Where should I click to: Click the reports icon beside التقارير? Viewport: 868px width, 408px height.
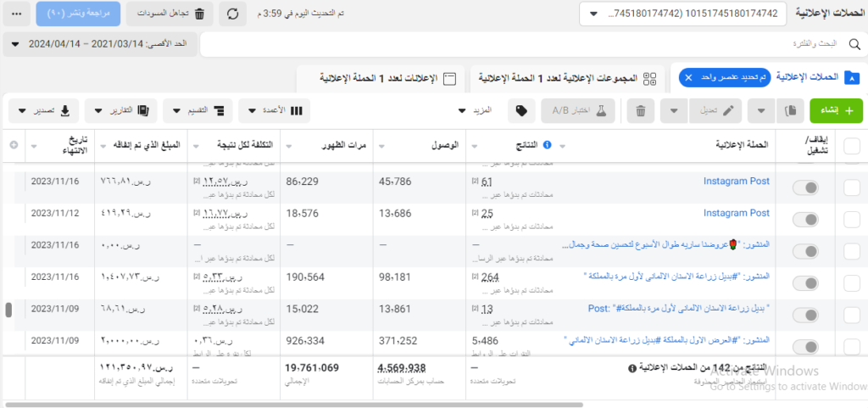[142, 111]
